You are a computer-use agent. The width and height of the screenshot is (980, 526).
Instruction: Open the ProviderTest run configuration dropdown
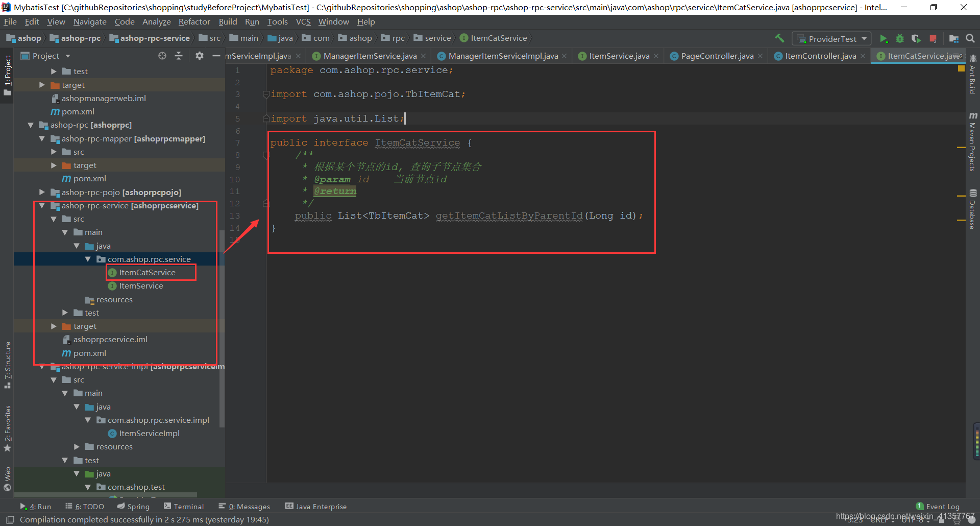(831, 39)
